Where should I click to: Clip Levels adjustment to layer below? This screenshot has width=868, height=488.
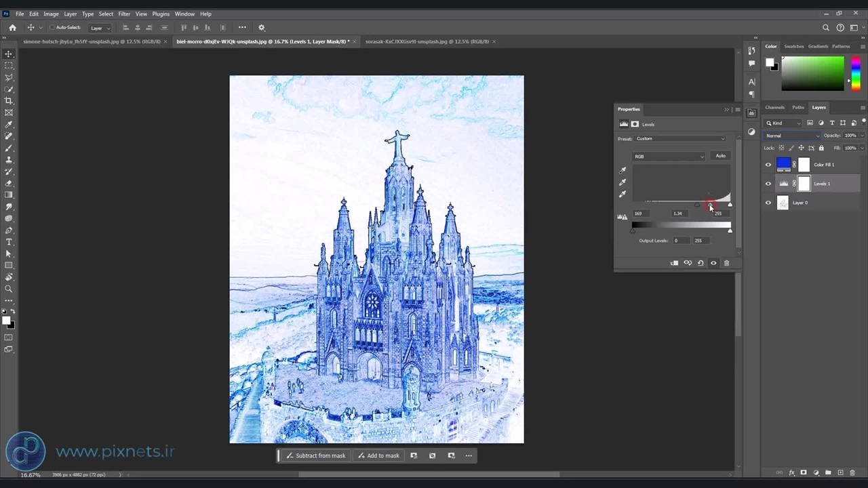point(674,263)
